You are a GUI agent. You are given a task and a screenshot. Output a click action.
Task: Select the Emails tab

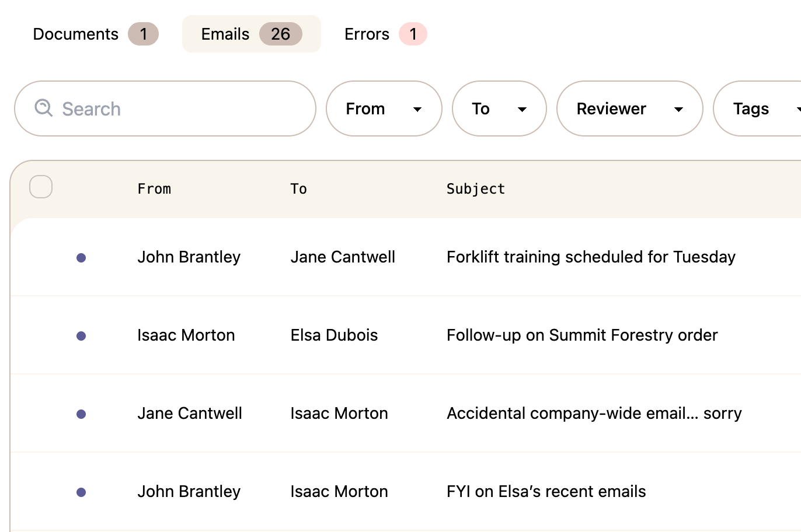tap(251, 34)
